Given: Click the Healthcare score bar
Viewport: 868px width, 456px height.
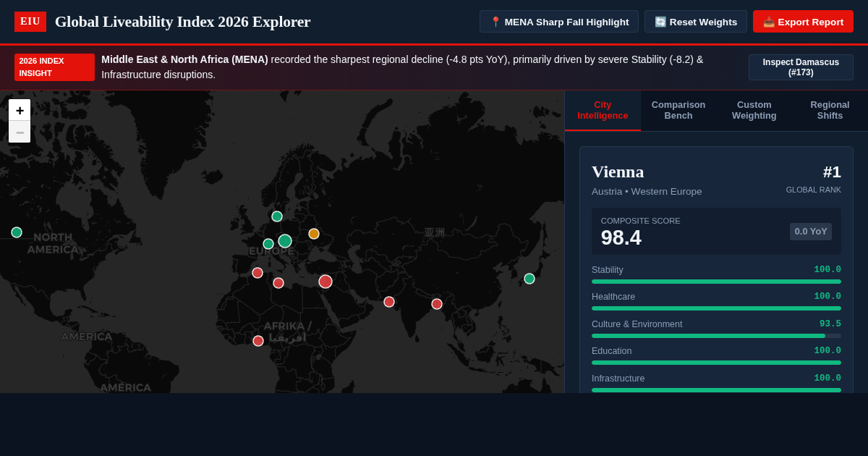Looking at the screenshot, I should pos(716,308).
